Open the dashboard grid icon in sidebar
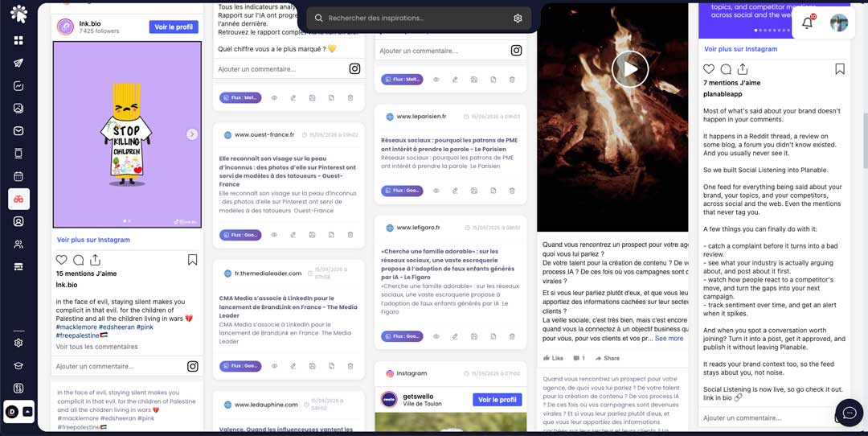868x436 pixels. click(18, 40)
